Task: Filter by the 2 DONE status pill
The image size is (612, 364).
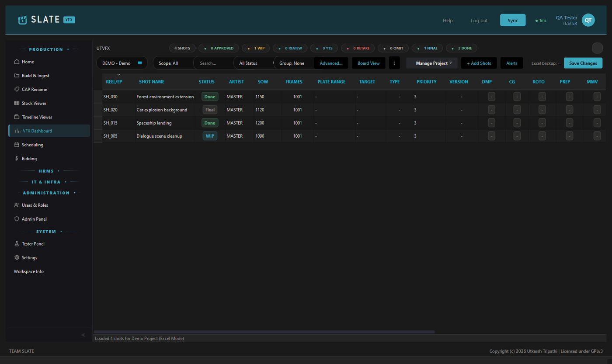Action: pyautogui.click(x=462, y=48)
